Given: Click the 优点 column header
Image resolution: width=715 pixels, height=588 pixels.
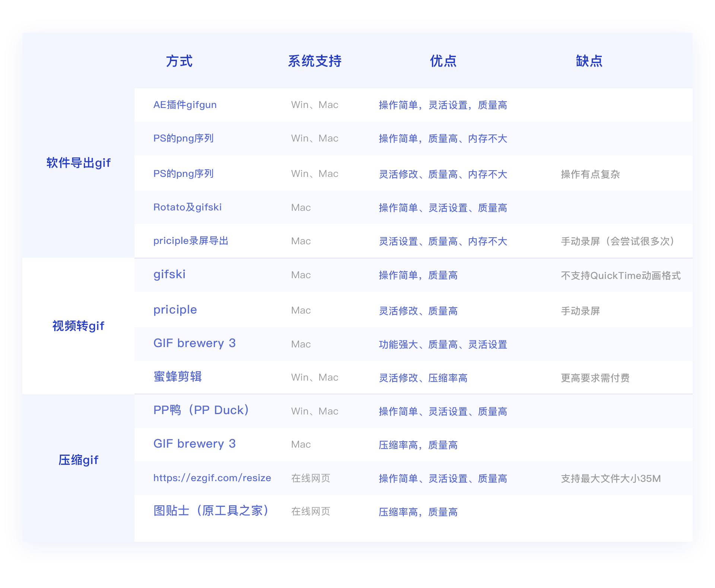Looking at the screenshot, I should [x=443, y=61].
